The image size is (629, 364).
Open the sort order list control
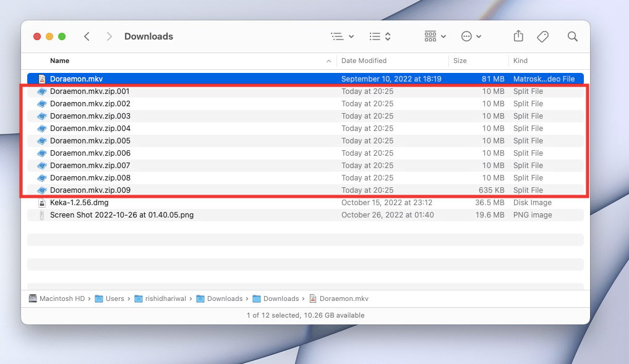(380, 36)
